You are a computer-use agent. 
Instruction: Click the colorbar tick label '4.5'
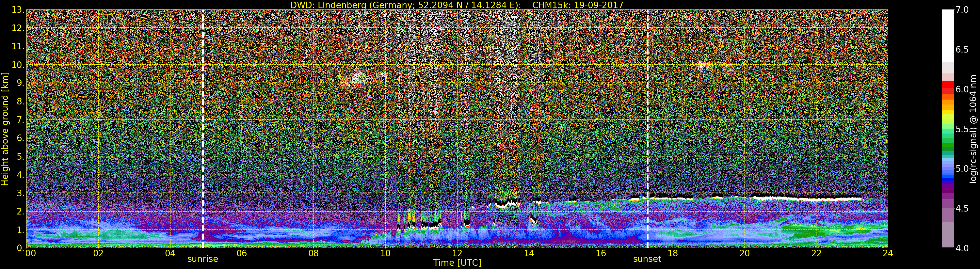click(962, 209)
